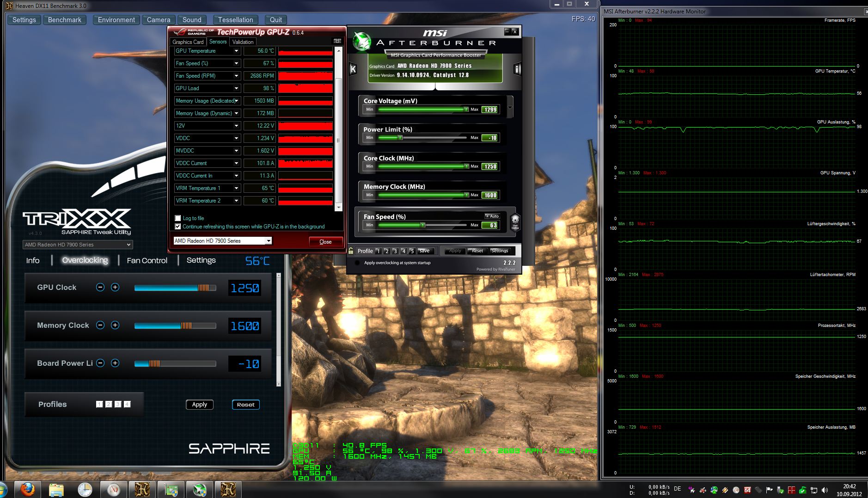Click the Action Center flag tray icon
The height and width of the screenshot is (498, 868).
click(x=770, y=490)
